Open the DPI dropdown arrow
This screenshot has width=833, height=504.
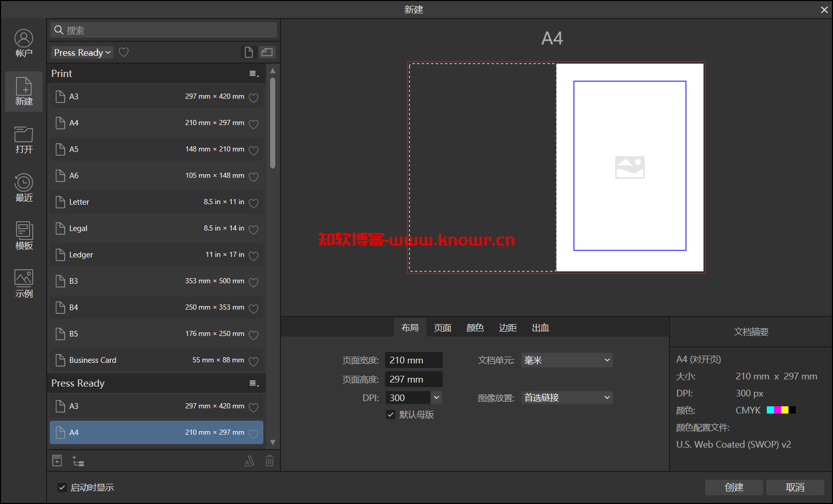pos(437,398)
